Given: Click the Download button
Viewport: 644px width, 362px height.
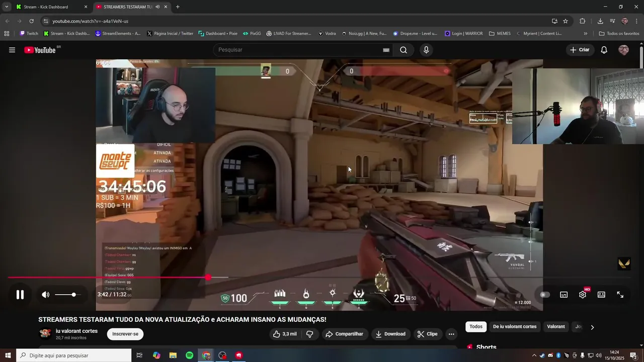Looking at the screenshot, I should (390, 334).
